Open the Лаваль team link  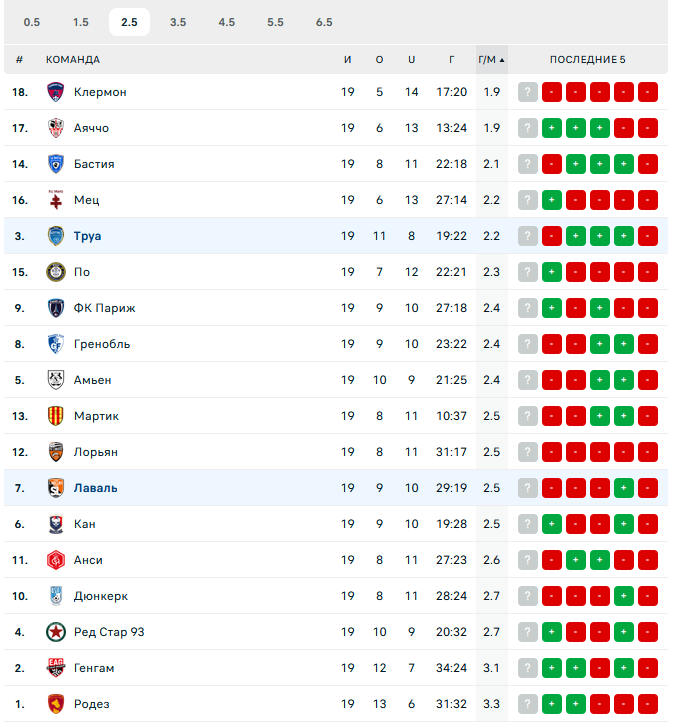tap(95, 488)
